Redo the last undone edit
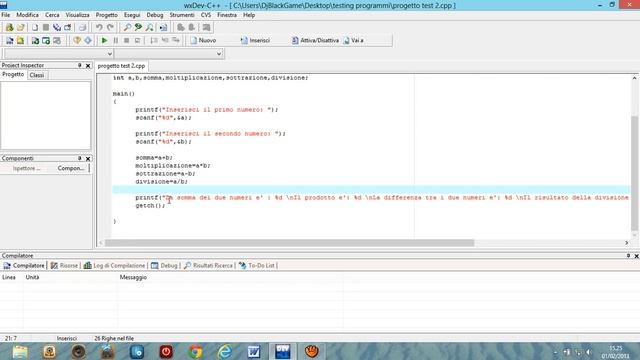This screenshot has height=360, width=640. [110, 27]
